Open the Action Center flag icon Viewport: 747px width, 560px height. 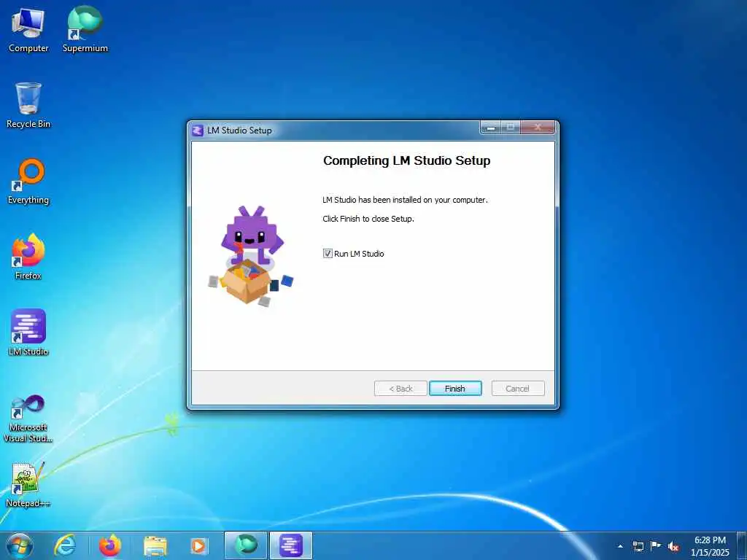(656, 545)
